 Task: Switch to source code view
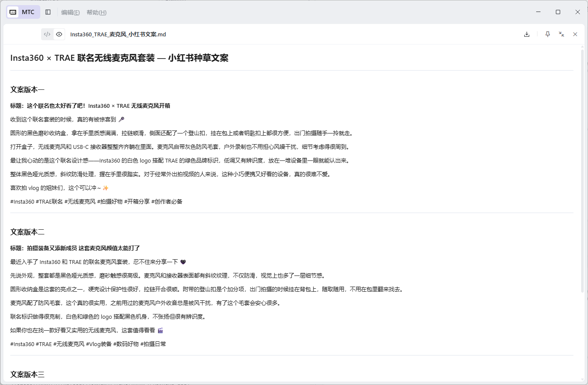point(47,34)
